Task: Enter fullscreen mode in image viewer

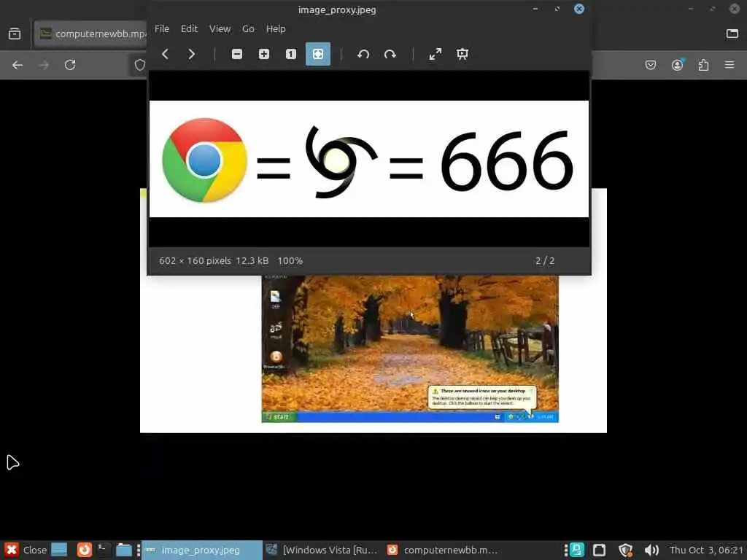Action: (x=436, y=54)
